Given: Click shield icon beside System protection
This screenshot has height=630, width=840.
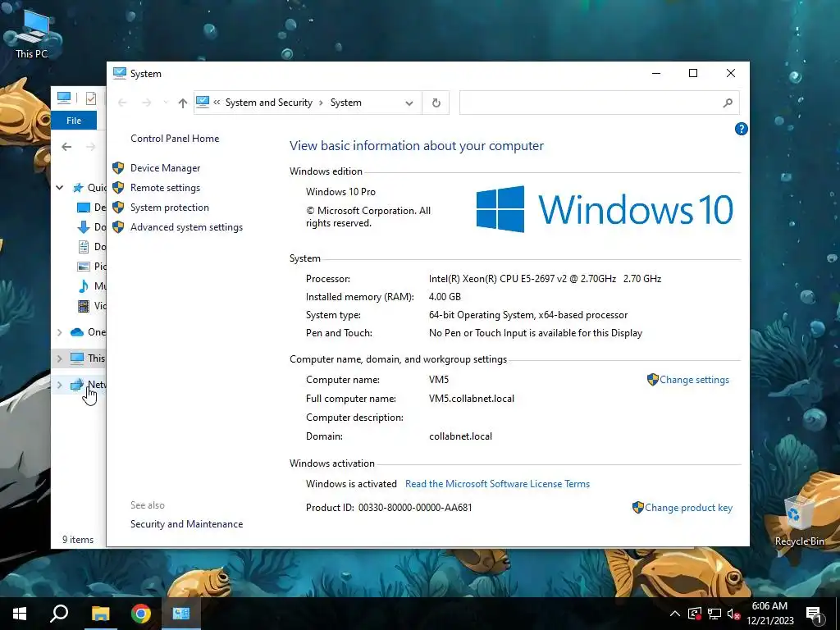Looking at the screenshot, I should click(x=118, y=208).
